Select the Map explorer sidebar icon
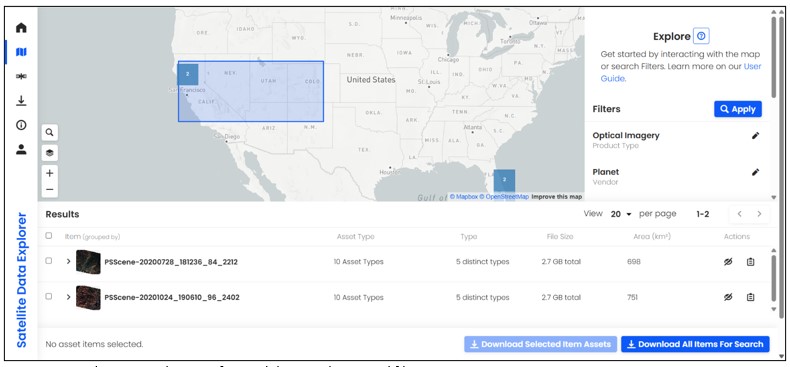The height and width of the screenshot is (367, 790). [x=21, y=52]
